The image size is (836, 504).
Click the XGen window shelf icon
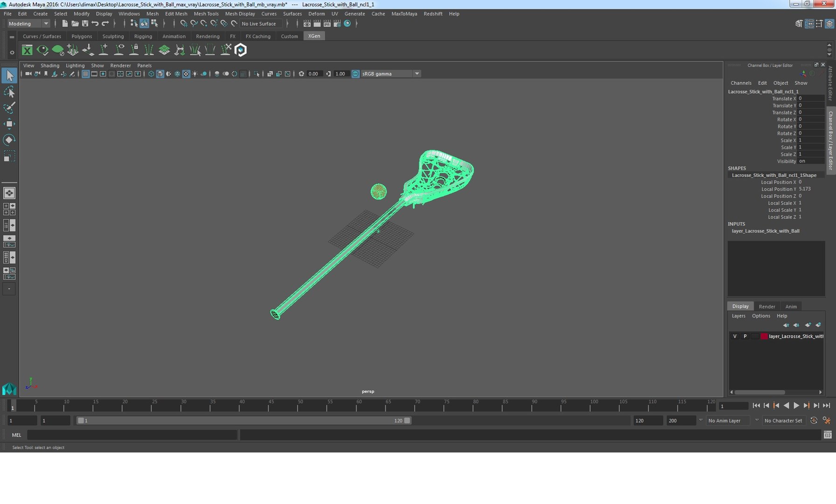click(x=28, y=50)
